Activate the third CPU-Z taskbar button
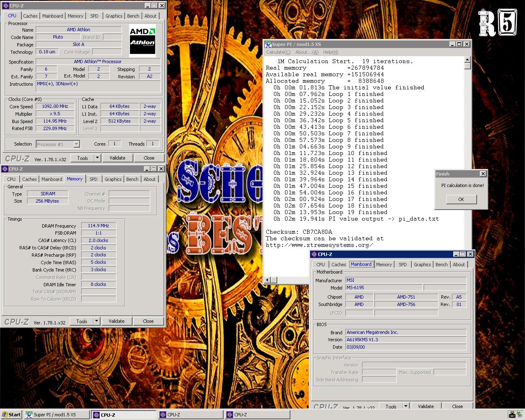The width and height of the screenshot is (525, 420). tap(258, 415)
